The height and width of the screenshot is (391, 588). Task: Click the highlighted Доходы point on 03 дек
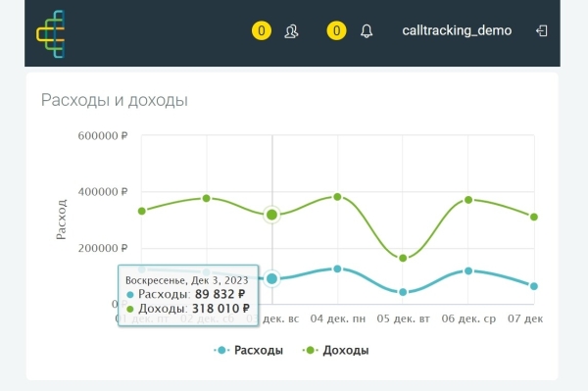(271, 215)
